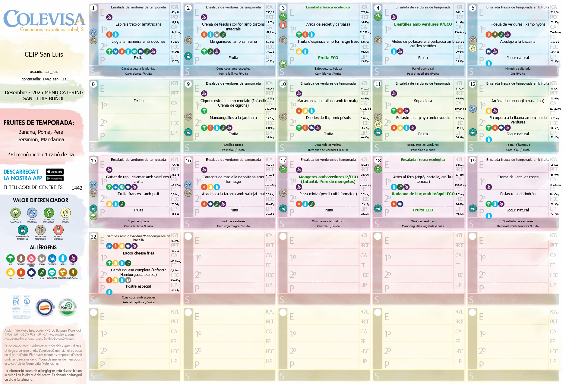Click the Gastronomía Tradicional legend icon
The image size is (588, 384).
(23, 230)
